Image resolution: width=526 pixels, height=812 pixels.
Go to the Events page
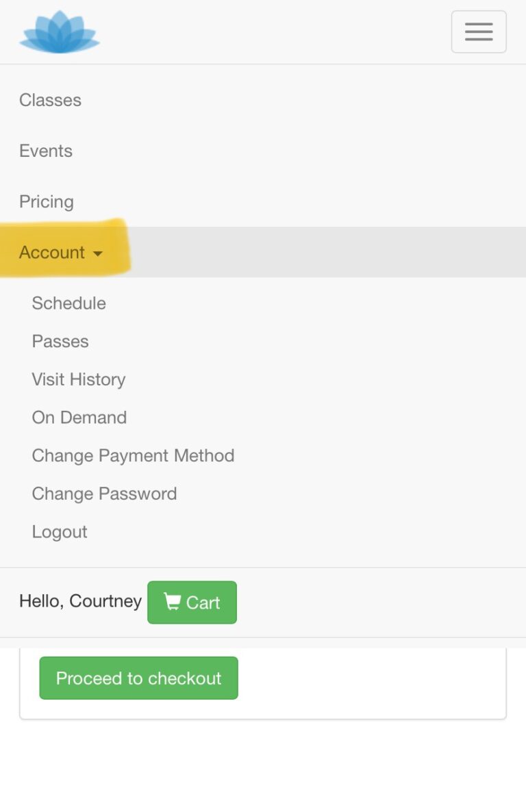[46, 151]
